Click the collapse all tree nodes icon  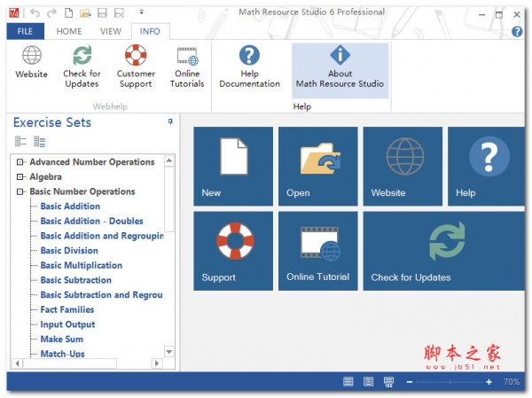20,141
